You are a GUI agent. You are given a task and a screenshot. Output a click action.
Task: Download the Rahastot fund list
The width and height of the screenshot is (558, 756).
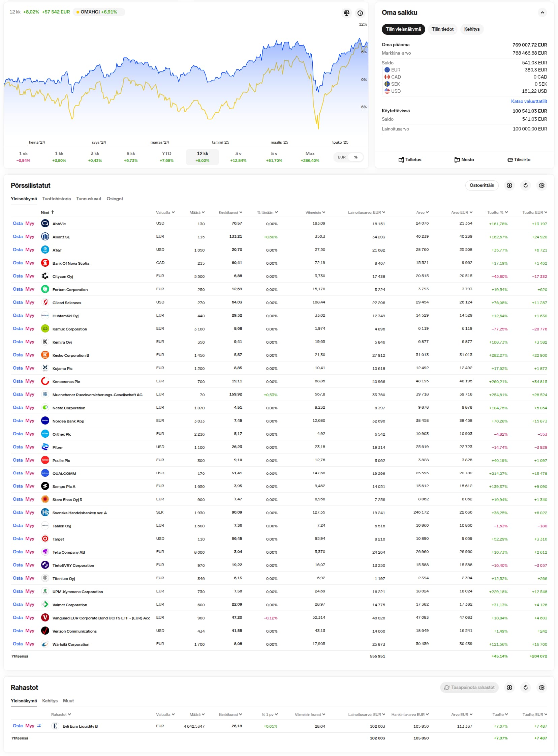click(509, 688)
